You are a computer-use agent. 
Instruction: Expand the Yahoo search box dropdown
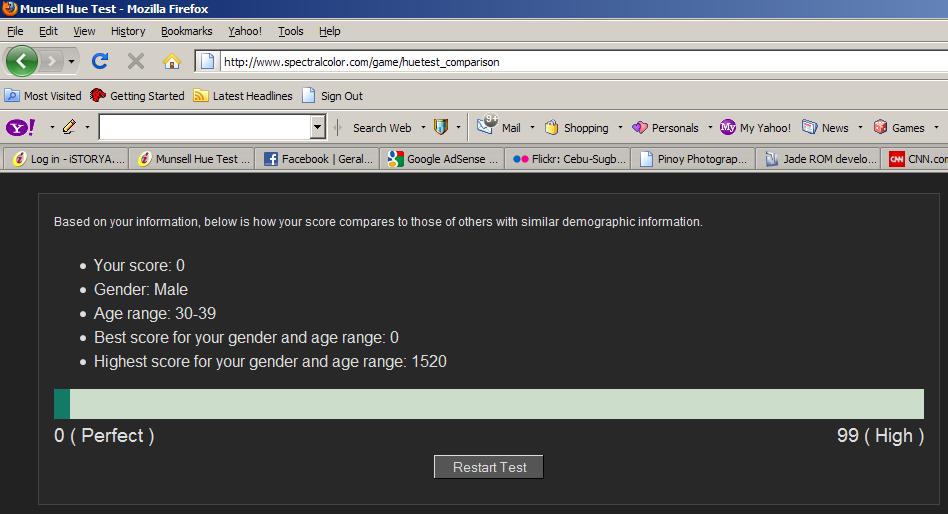(x=318, y=127)
